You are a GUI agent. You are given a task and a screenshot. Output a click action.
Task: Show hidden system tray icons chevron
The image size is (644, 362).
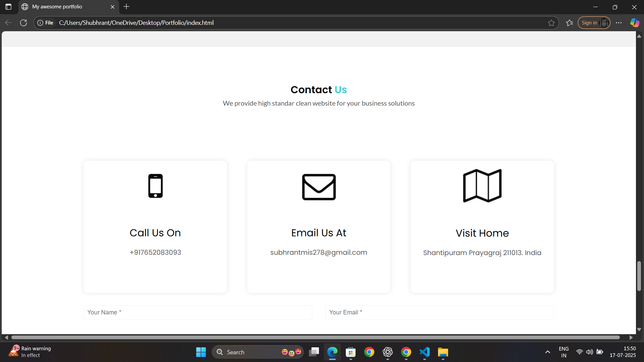pos(548,352)
